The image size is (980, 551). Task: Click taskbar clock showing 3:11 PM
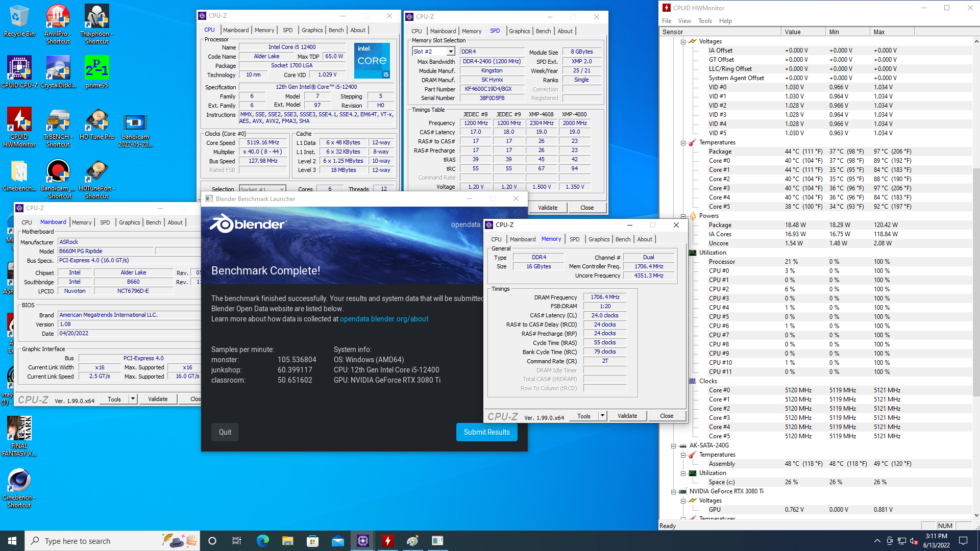pos(936,541)
